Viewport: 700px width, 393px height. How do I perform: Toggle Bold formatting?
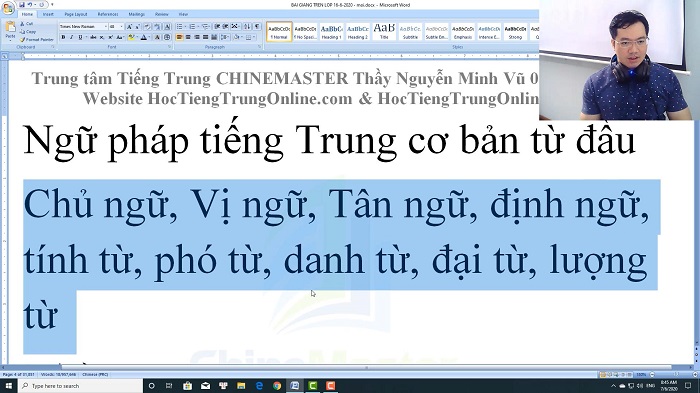tap(63, 37)
